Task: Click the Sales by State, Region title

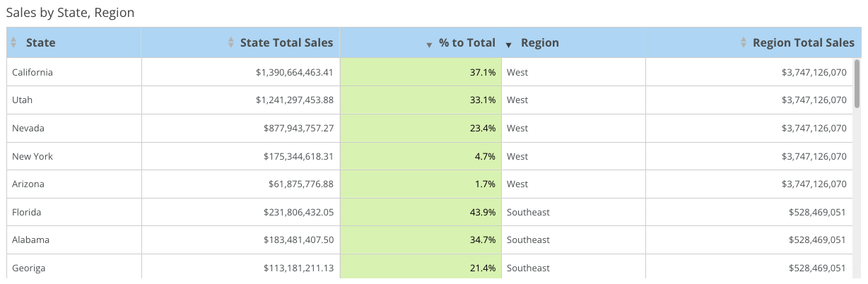Action: pyautogui.click(x=70, y=13)
